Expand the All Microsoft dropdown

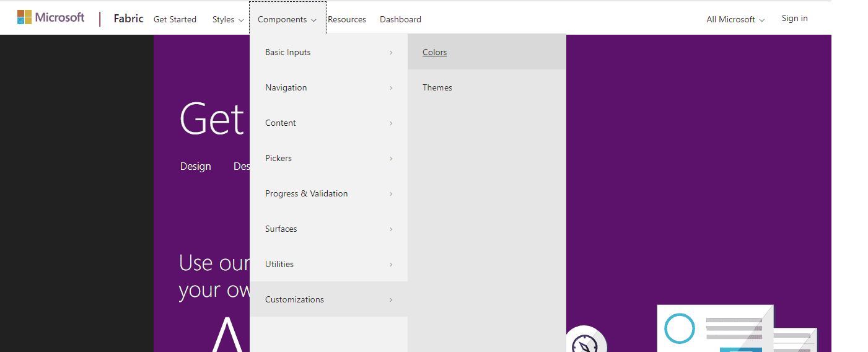click(735, 19)
